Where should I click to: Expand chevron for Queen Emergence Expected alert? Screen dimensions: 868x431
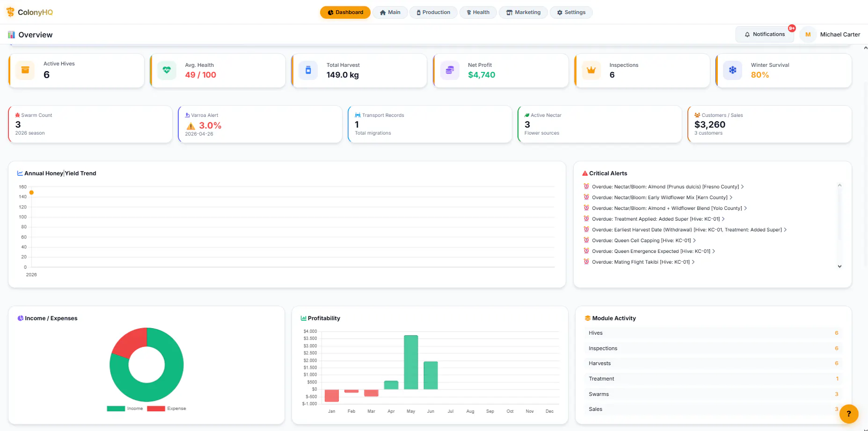[x=714, y=251]
